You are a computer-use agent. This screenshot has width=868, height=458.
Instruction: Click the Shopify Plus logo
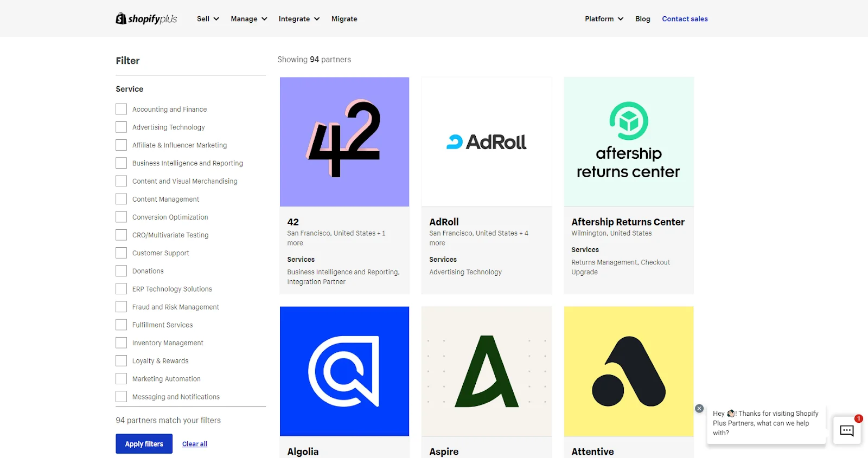146,18
